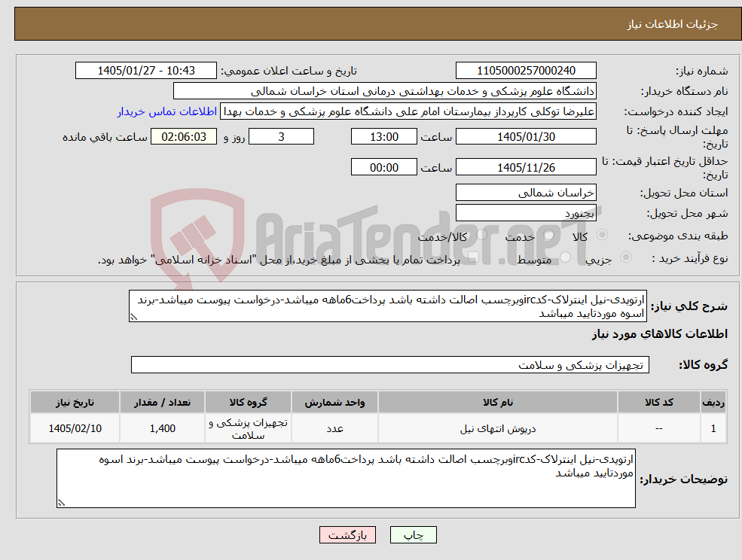
Task: Click the deadline time field 13:00
Action: coord(383,137)
